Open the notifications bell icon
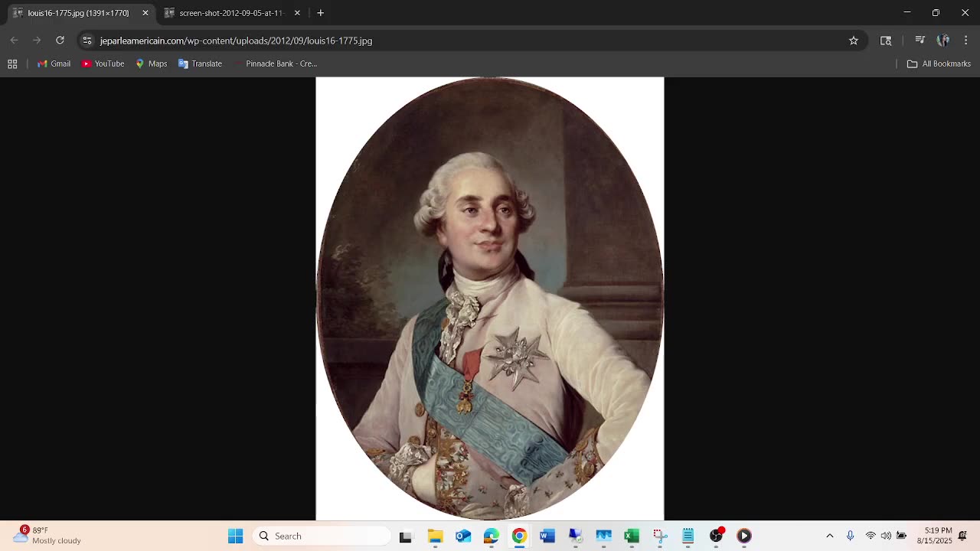 [x=963, y=536]
